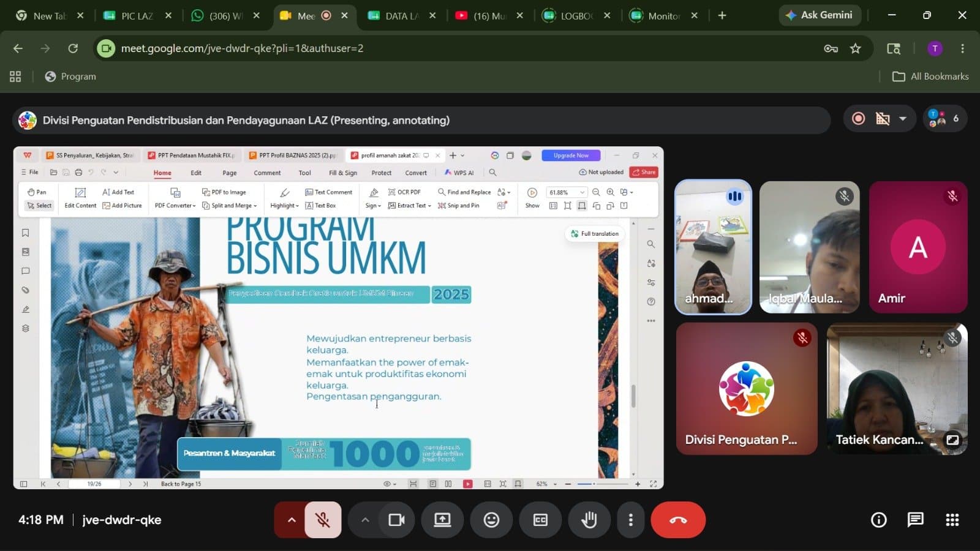
Task: Click the Share button in WPS
Action: [644, 172]
